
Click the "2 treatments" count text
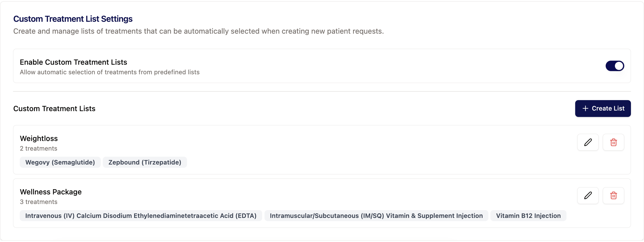tap(39, 149)
